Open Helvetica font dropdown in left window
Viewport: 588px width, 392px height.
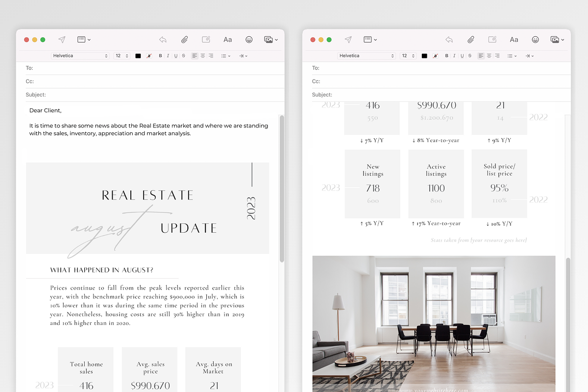click(80, 56)
